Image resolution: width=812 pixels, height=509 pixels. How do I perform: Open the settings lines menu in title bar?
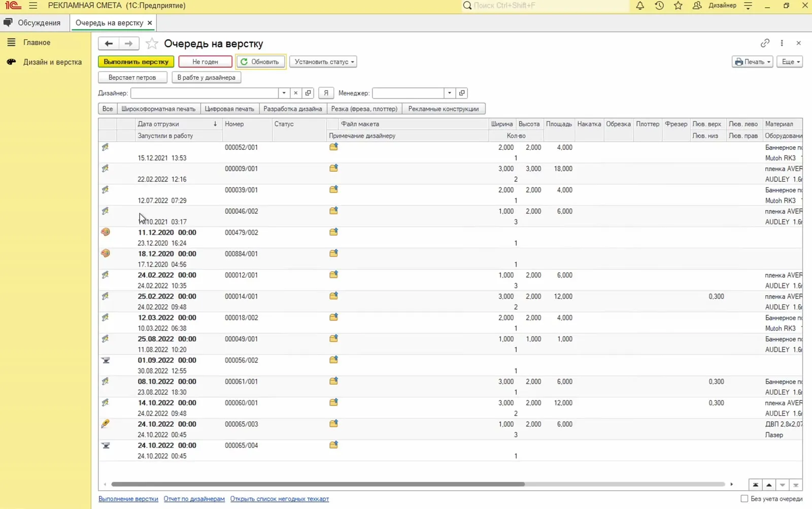(x=748, y=6)
